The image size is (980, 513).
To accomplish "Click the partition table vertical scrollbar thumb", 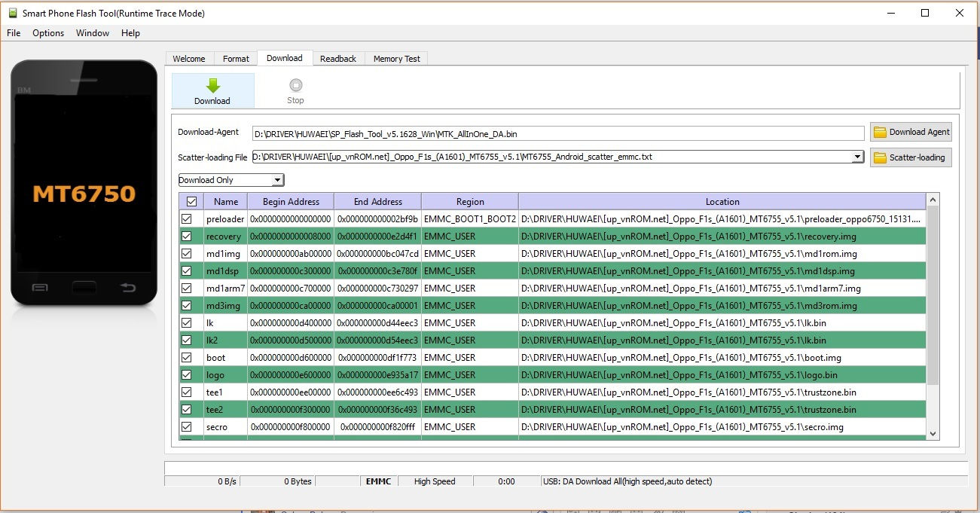I will pyautogui.click(x=934, y=294).
